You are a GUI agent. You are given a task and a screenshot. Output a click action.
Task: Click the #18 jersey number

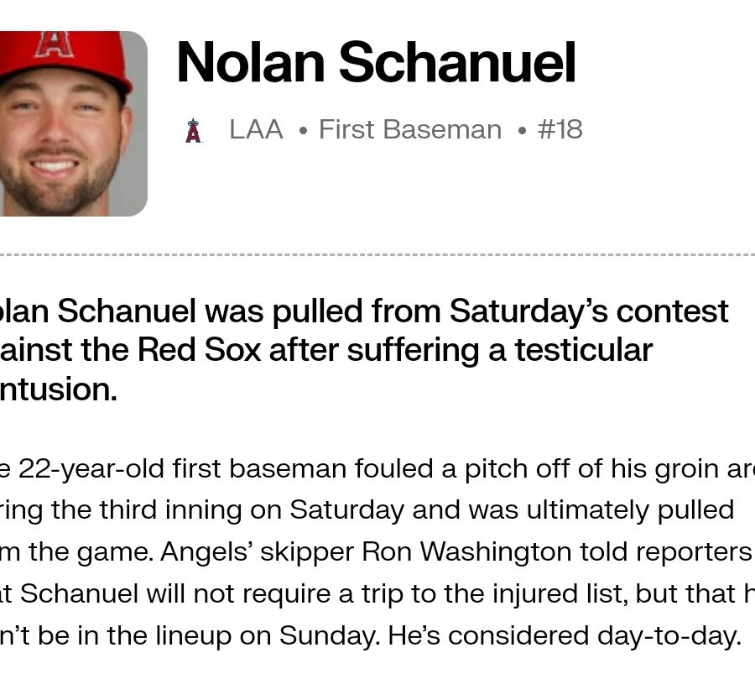tap(560, 129)
